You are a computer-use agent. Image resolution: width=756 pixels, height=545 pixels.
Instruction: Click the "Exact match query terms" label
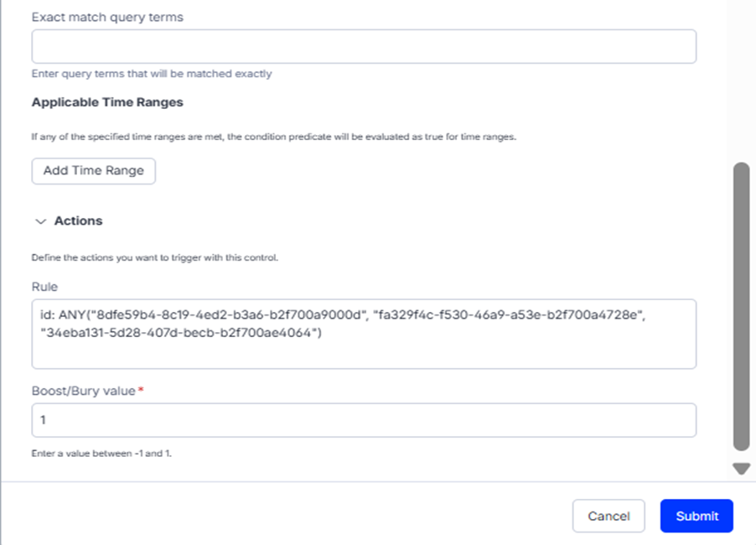(107, 17)
